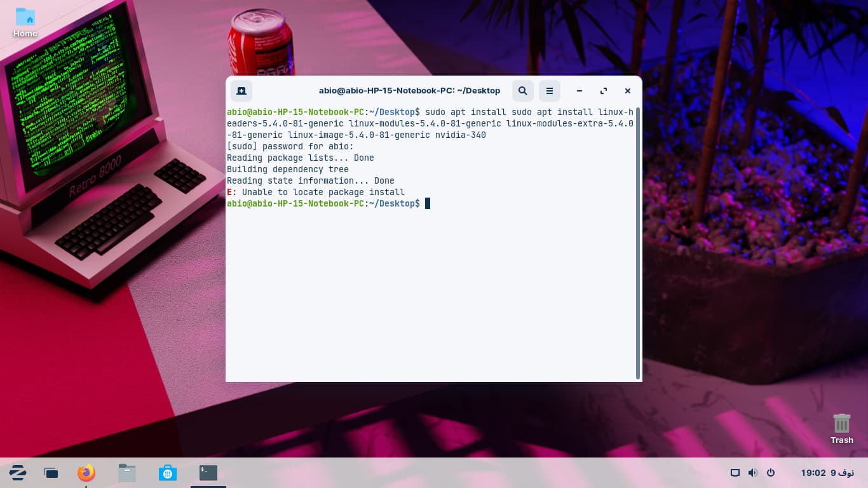Show the window overview from taskbar

[x=51, y=473]
